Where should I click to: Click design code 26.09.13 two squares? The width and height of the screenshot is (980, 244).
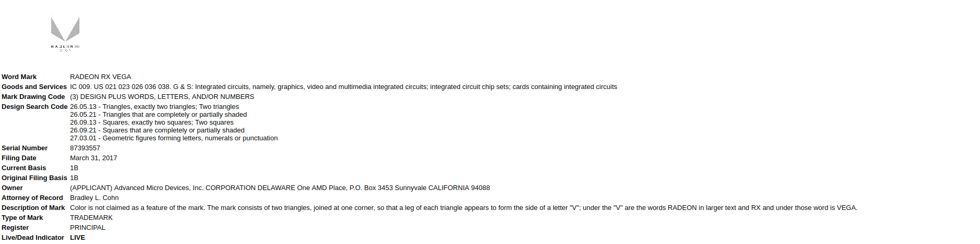coord(152,123)
